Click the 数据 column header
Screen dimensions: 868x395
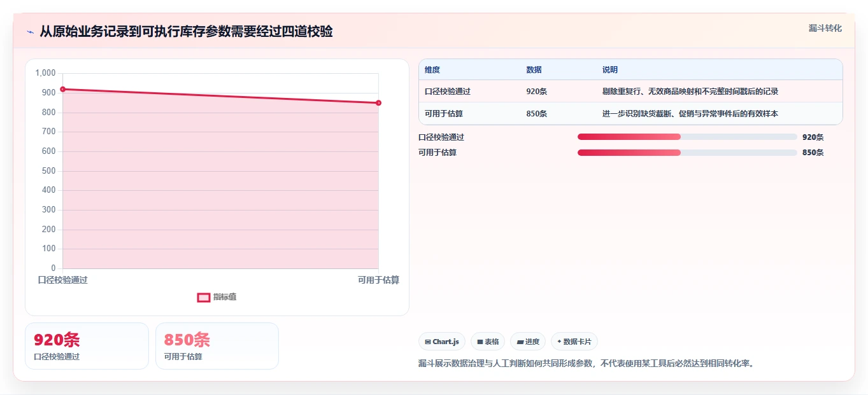pyautogui.click(x=534, y=70)
